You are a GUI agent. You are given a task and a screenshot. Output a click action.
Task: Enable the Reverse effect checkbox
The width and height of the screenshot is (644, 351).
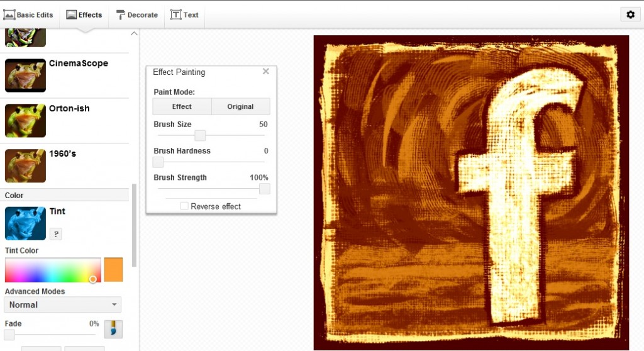point(184,206)
